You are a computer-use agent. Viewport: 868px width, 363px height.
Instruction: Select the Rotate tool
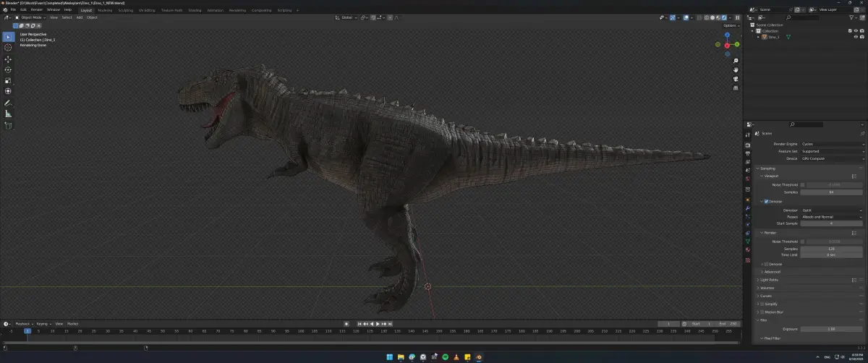8,69
